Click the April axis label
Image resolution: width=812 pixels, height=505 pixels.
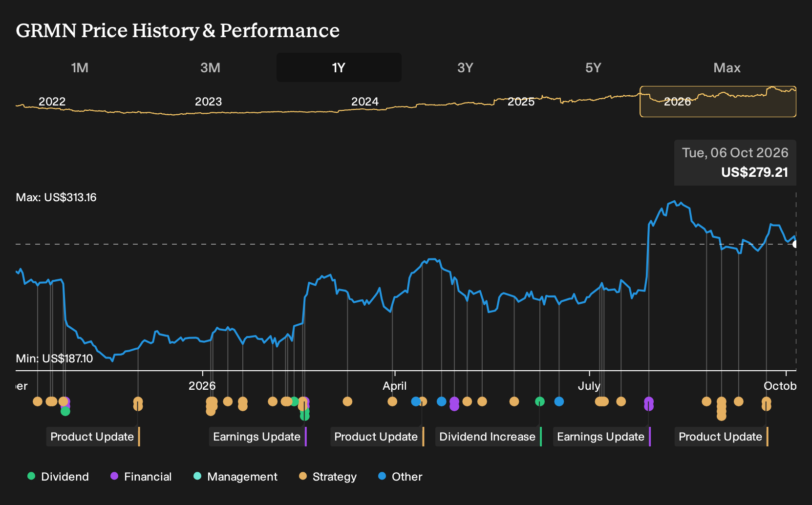click(x=394, y=386)
